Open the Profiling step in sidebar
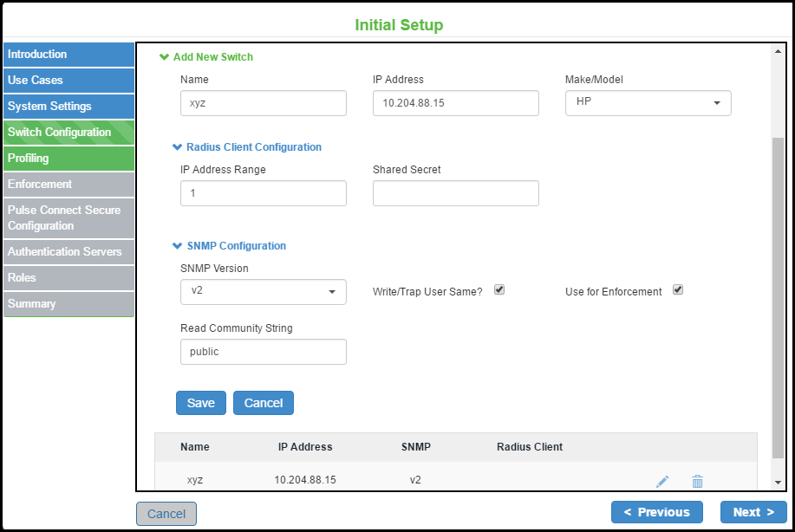 click(x=68, y=159)
